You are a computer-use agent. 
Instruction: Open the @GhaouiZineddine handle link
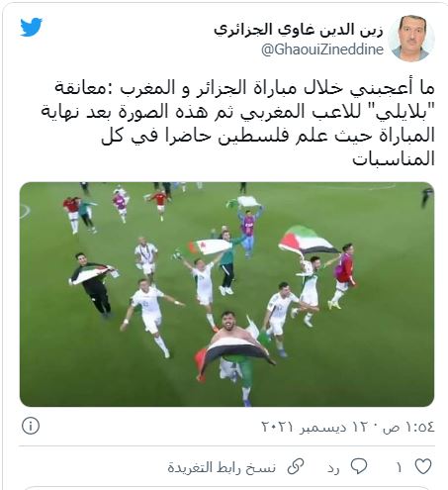[322, 49]
